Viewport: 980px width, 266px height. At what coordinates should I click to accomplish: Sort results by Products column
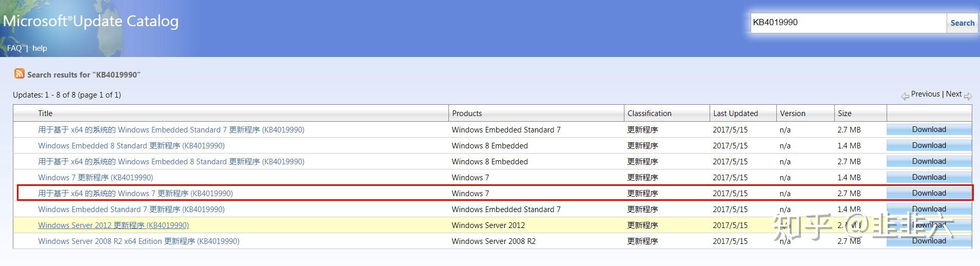pos(467,113)
